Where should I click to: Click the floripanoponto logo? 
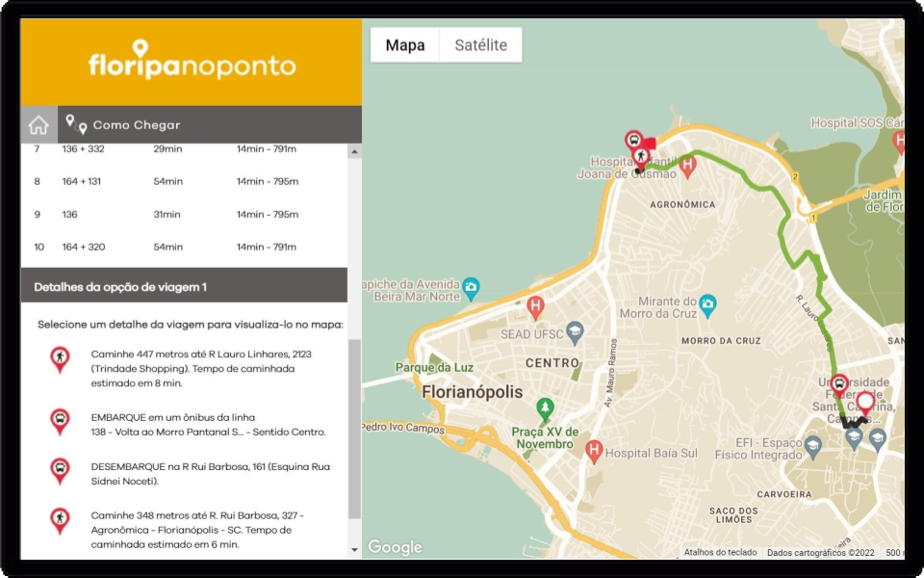point(192,60)
